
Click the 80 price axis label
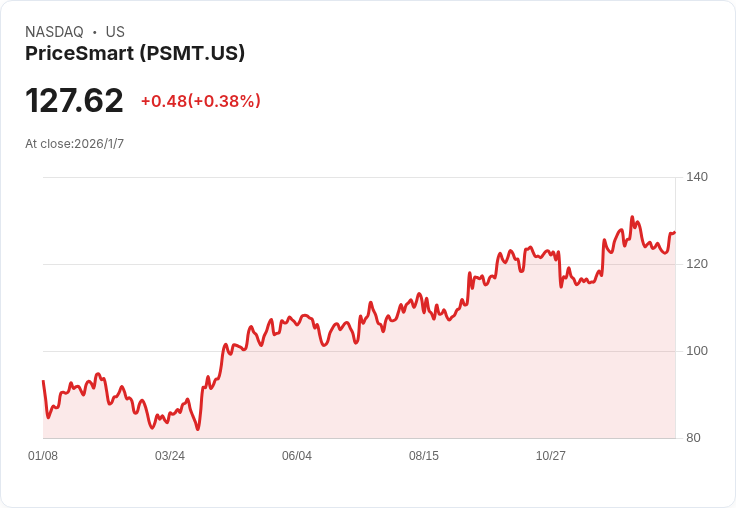693,438
